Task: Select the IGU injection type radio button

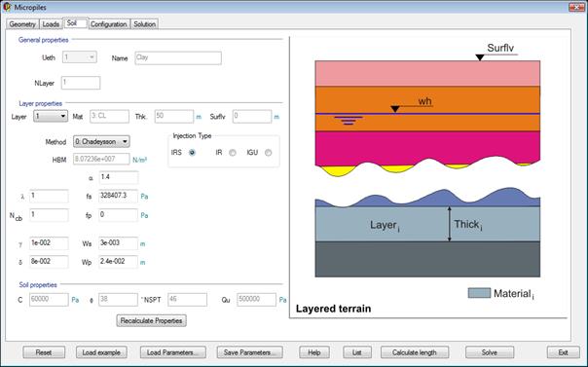Action: [x=268, y=153]
